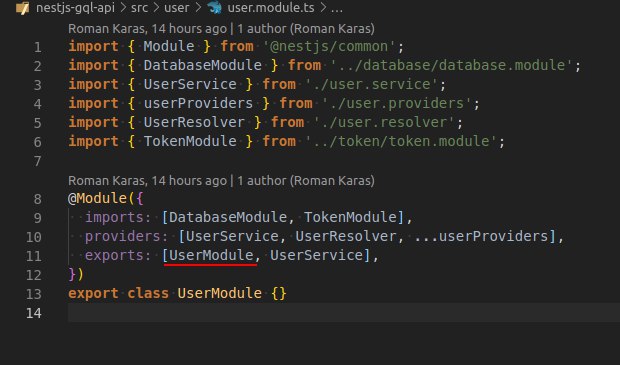The image size is (620, 365).
Task: Click Module in the line 1 import
Action: point(169,46)
